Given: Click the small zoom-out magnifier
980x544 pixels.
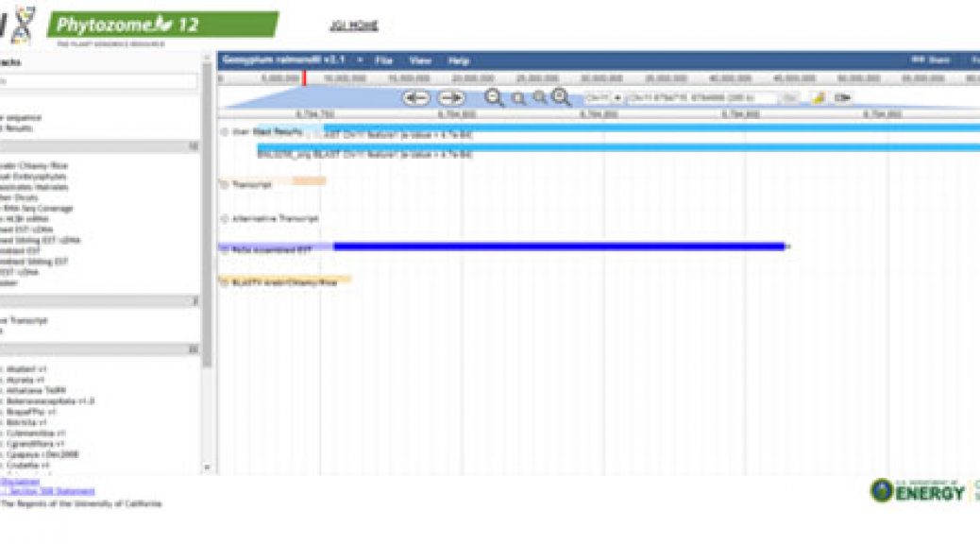Looking at the screenshot, I should [518, 98].
